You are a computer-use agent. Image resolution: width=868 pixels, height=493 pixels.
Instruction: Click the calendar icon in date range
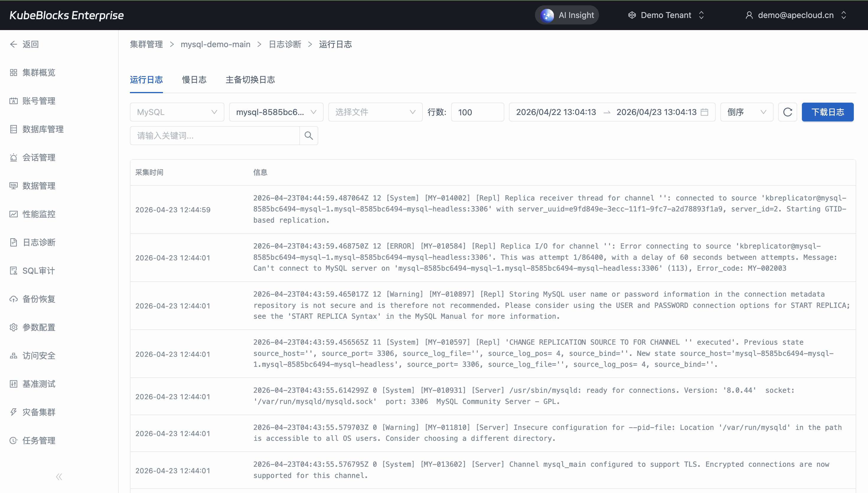coord(704,112)
